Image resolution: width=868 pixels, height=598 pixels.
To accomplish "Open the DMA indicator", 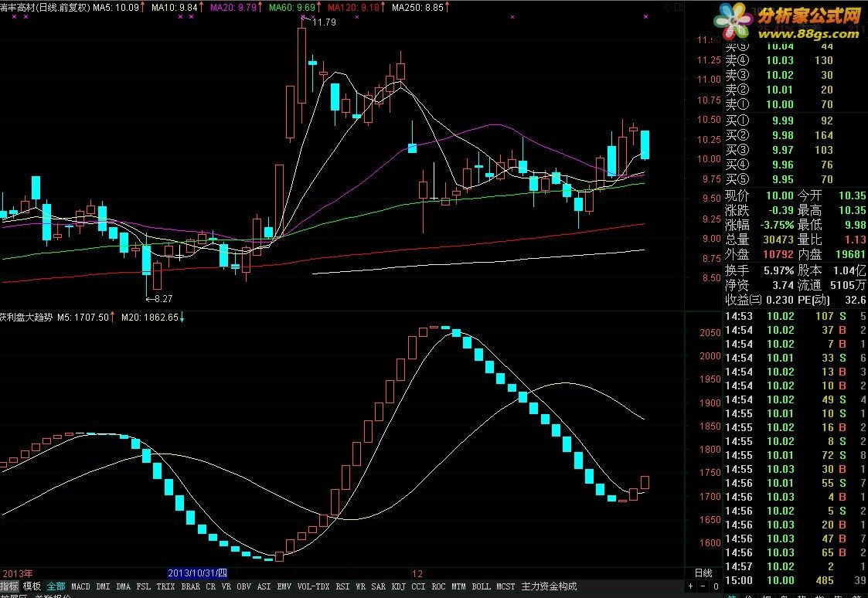I will click(x=123, y=586).
